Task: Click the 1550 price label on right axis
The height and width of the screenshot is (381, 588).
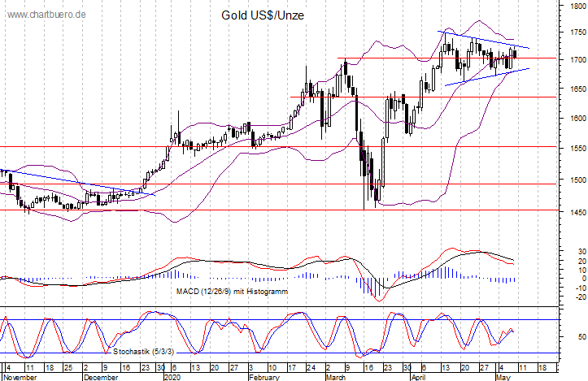Action: click(578, 149)
